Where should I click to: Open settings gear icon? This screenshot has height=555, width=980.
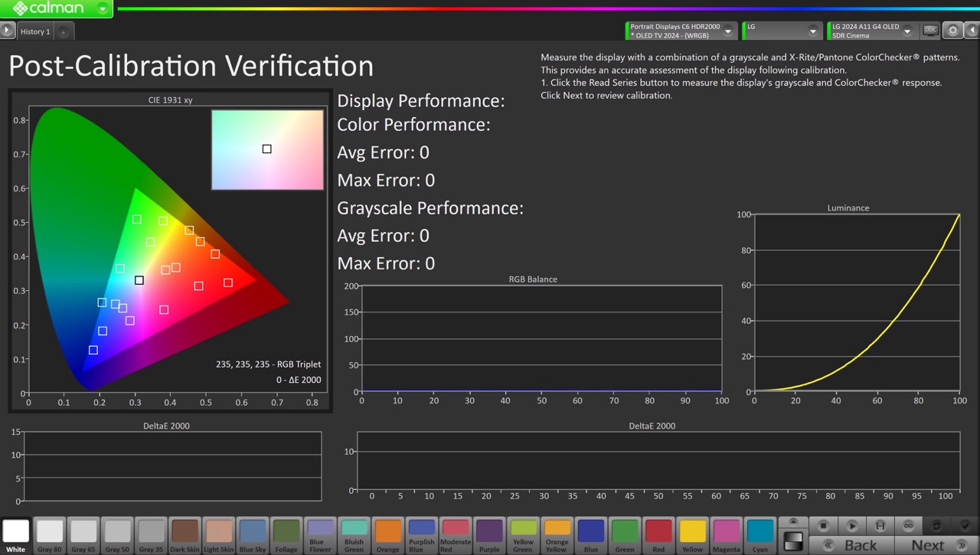tap(952, 31)
